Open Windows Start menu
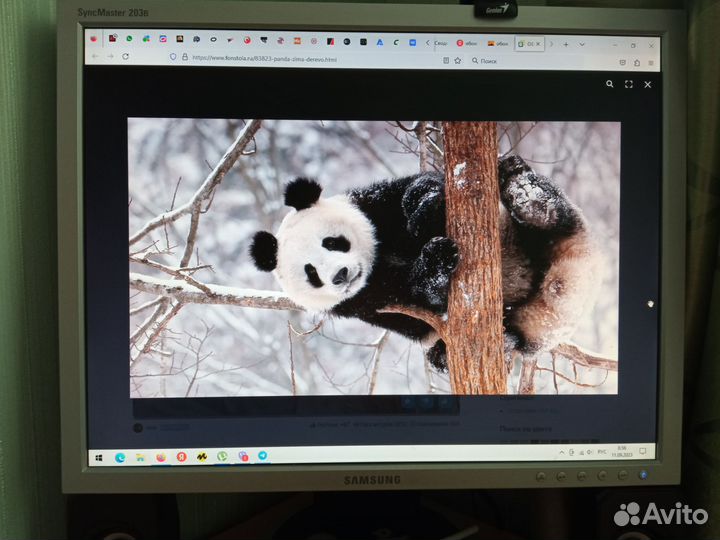 click(x=99, y=456)
